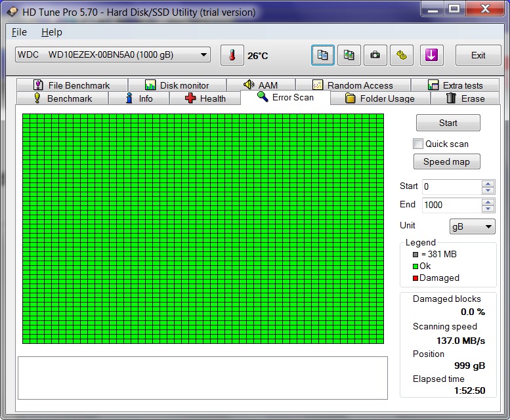Increase the Start value with up arrow
Screen dimensions: 510x420
point(488,183)
